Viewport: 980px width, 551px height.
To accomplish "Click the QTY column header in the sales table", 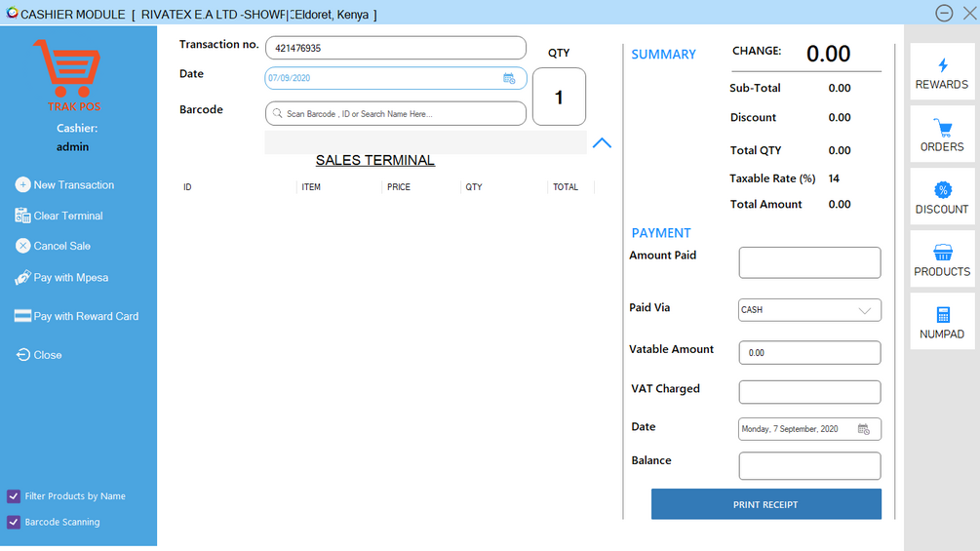I will (x=474, y=187).
